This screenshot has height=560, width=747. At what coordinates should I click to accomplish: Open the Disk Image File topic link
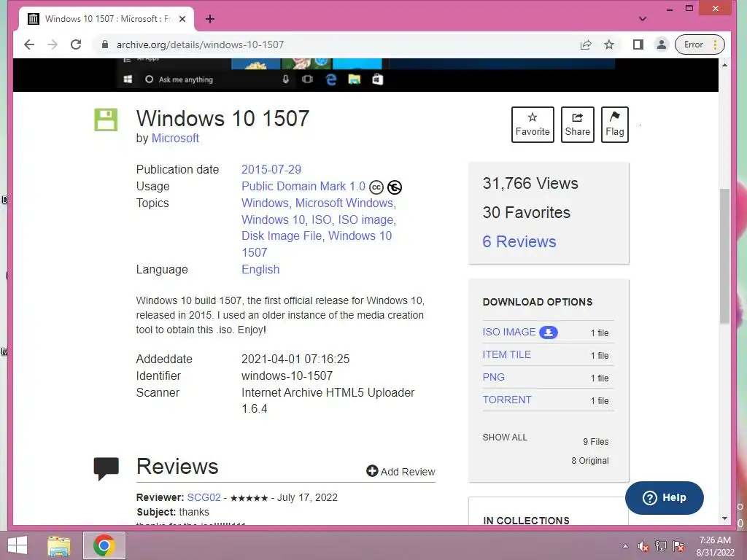[x=282, y=236]
